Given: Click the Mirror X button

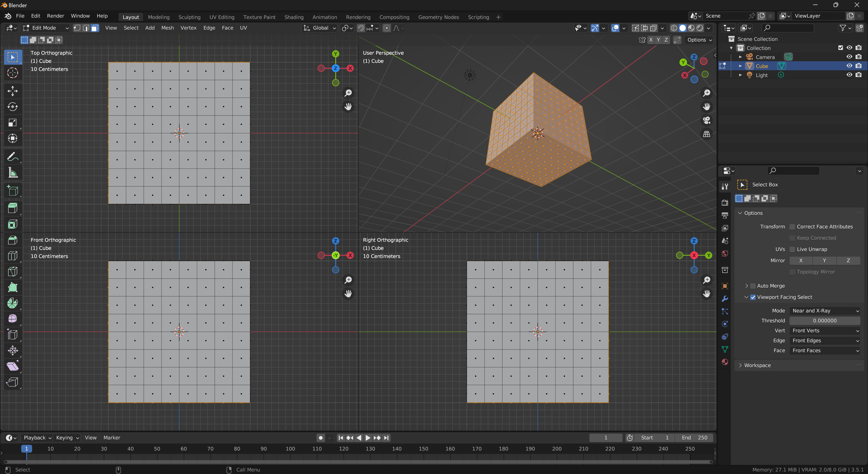Looking at the screenshot, I should (x=801, y=260).
